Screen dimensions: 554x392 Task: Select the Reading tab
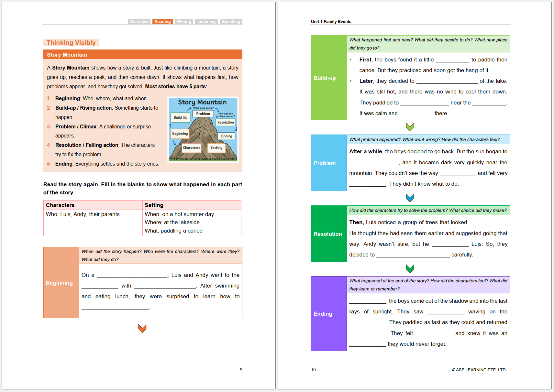pos(162,22)
